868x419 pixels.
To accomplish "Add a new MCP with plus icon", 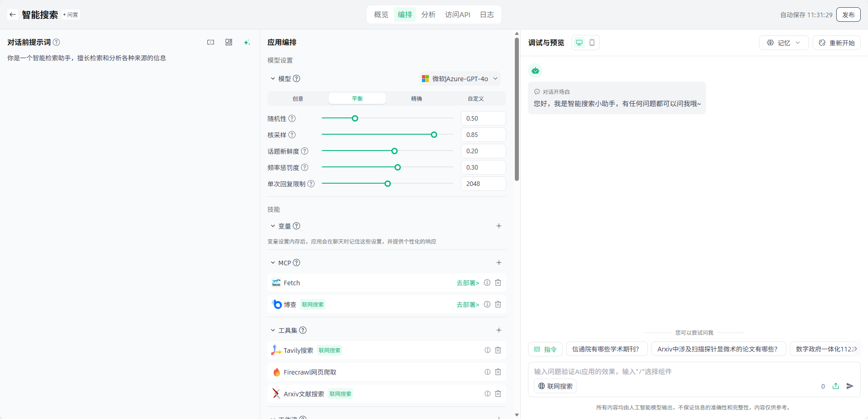I will coord(498,263).
